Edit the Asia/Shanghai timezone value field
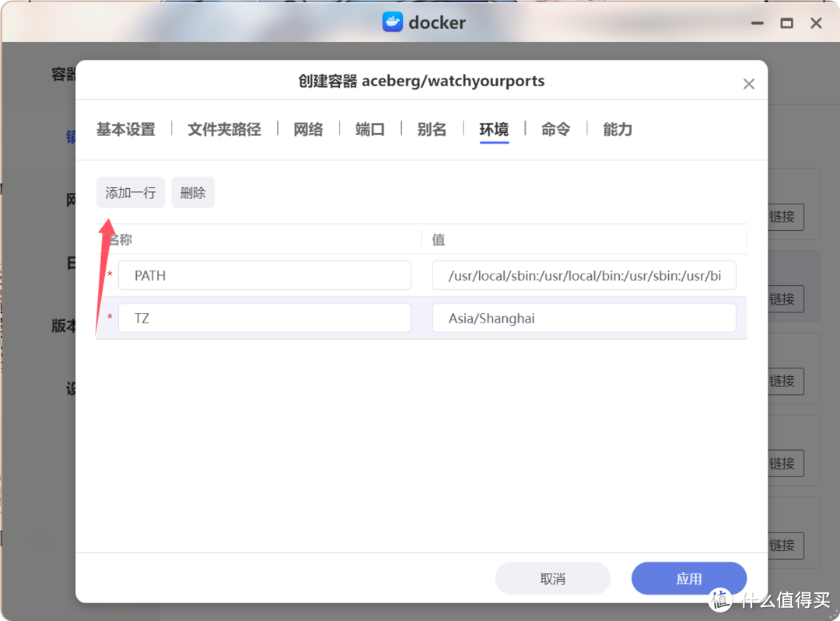 tap(583, 318)
